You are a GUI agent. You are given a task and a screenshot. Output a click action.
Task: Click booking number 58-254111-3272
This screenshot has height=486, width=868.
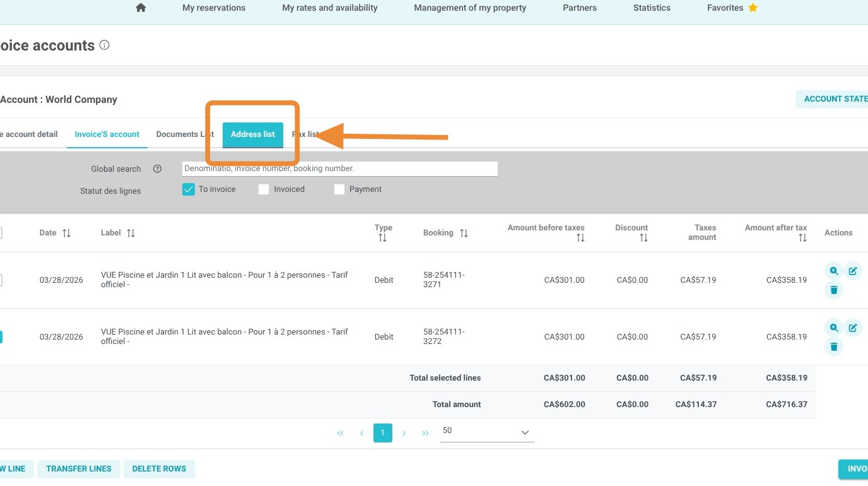[444, 337]
